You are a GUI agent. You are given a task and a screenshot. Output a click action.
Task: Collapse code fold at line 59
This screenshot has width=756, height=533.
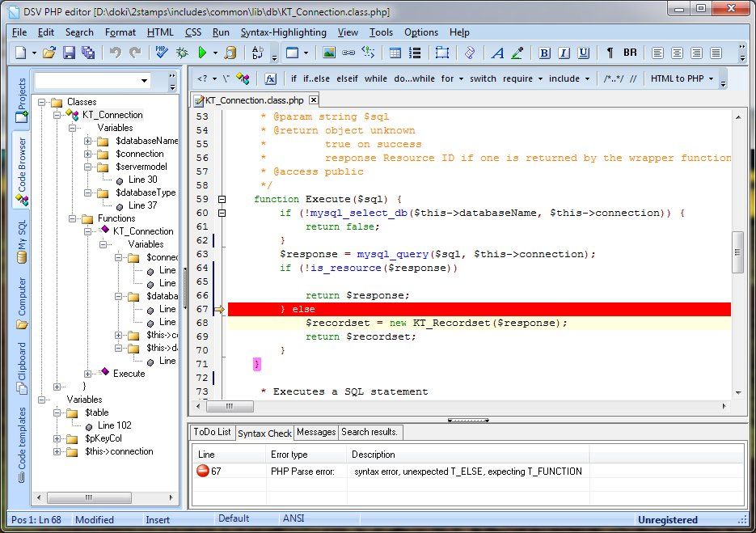pos(222,199)
